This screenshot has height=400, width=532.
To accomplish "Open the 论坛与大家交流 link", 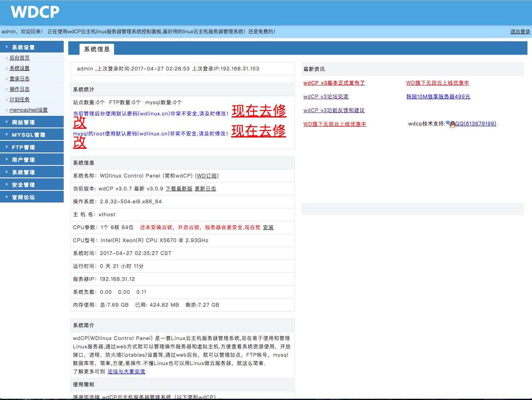I will click(x=126, y=372).
